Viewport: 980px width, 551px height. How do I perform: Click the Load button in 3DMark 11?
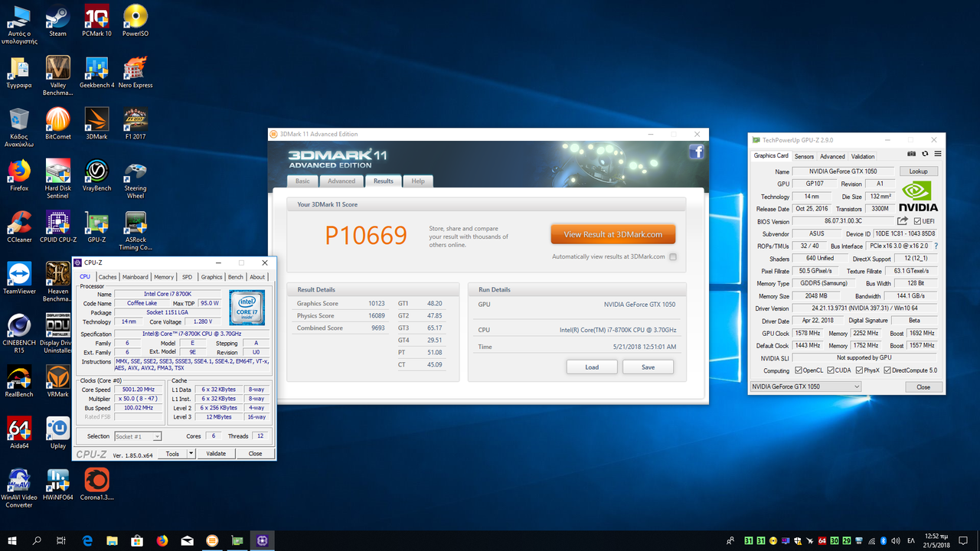tap(592, 367)
